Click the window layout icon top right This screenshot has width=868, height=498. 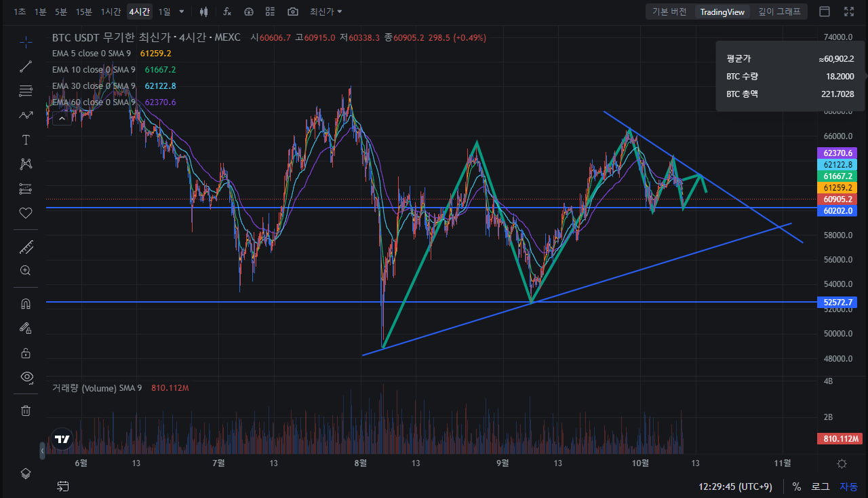825,12
